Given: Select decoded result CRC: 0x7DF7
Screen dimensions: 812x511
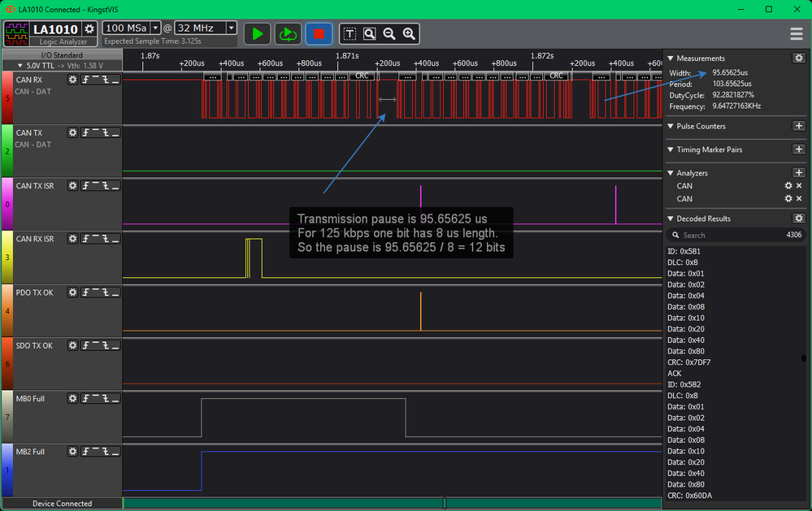Looking at the screenshot, I should point(688,362).
